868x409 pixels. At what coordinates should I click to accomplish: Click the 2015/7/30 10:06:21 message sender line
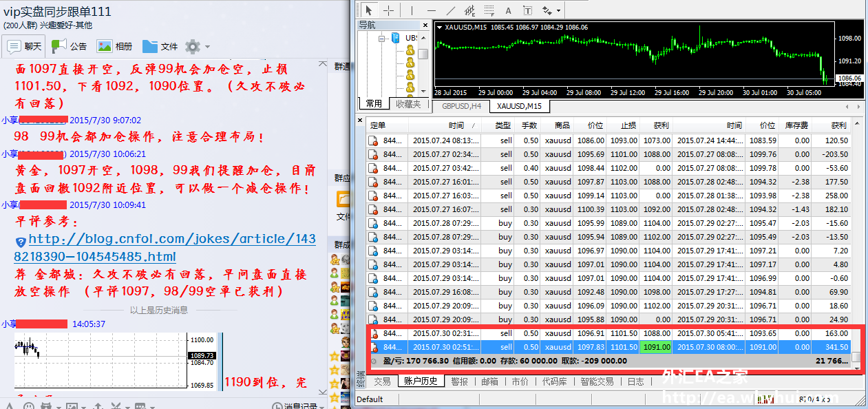(x=74, y=154)
